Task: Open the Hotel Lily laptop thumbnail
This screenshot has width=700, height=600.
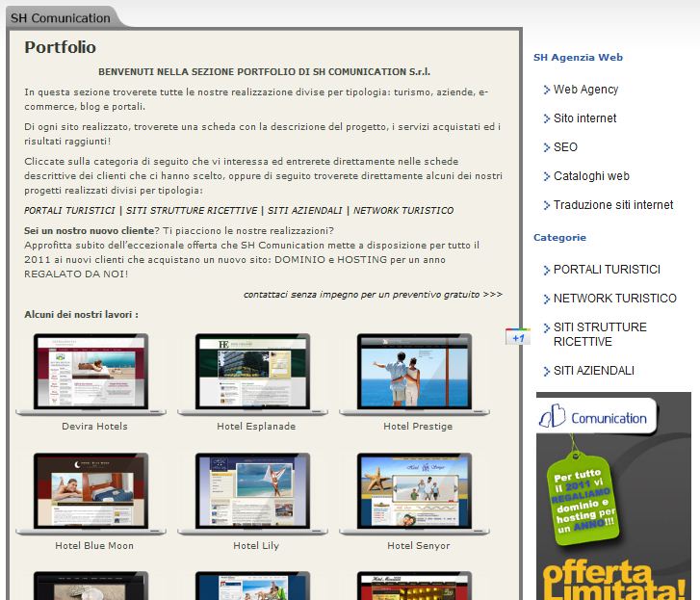Action: pos(255,494)
